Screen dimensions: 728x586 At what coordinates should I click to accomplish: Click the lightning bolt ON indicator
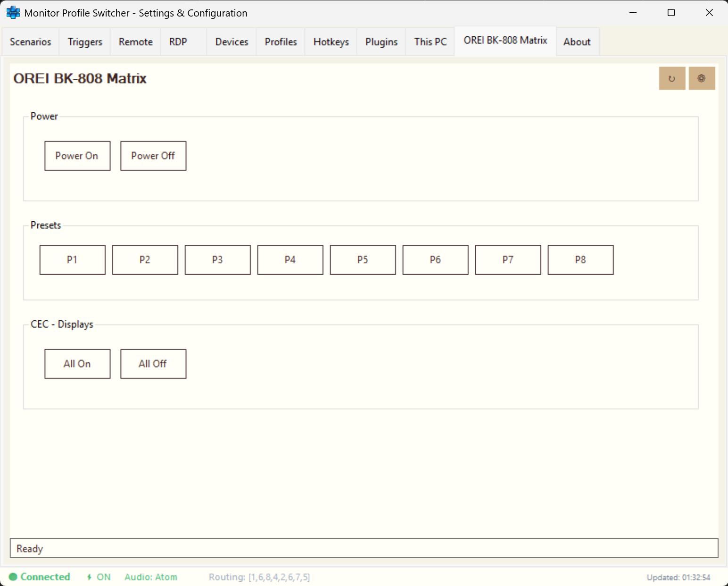click(98, 577)
